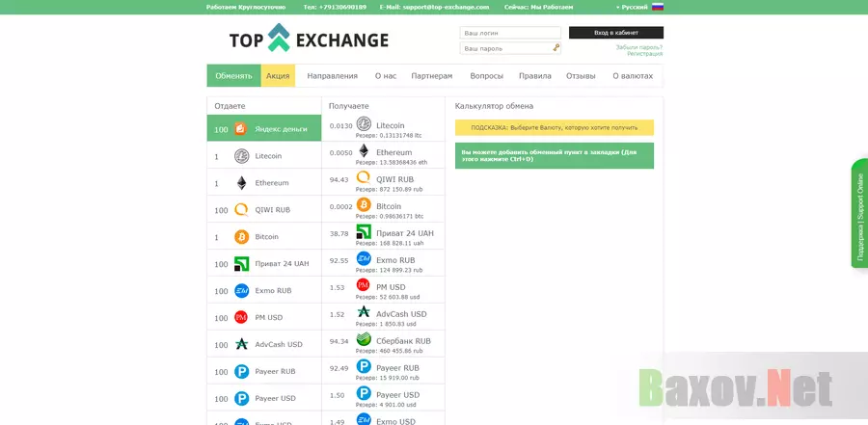Open the Акция tab
This screenshot has height=425, width=868.
point(278,76)
